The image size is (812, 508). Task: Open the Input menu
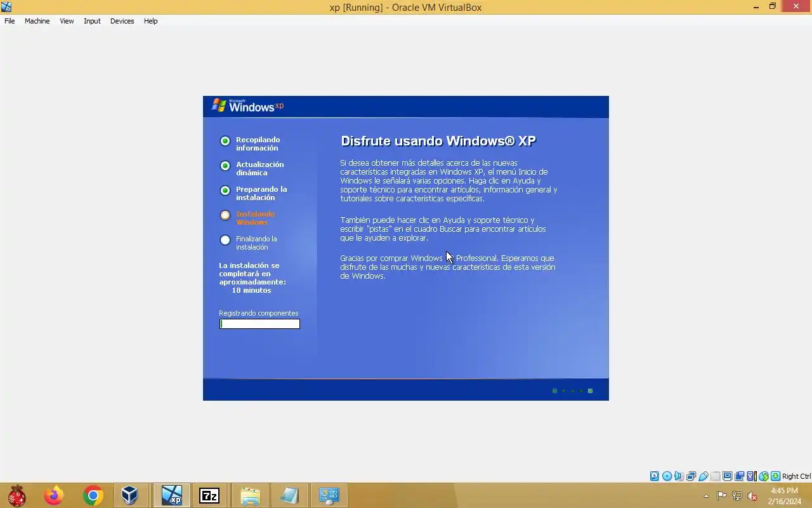(92, 21)
